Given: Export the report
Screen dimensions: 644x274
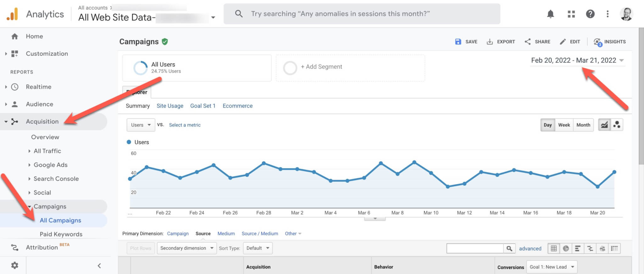Looking at the screenshot, I should tap(501, 42).
